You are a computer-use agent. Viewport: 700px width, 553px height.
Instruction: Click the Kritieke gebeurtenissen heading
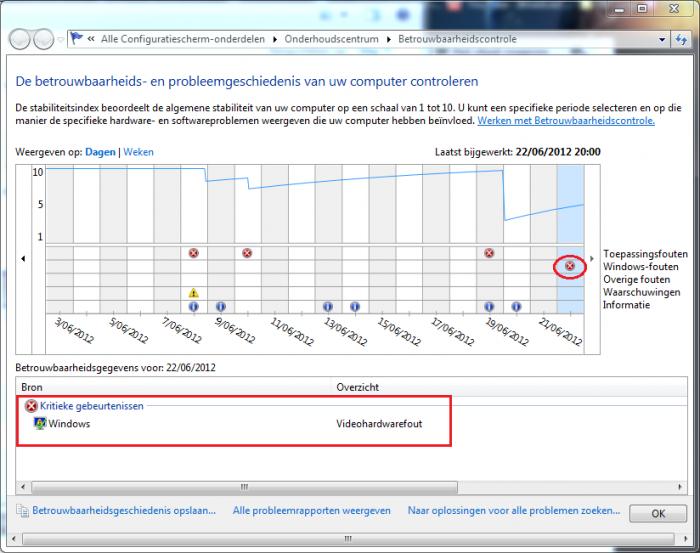tap(92, 406)
